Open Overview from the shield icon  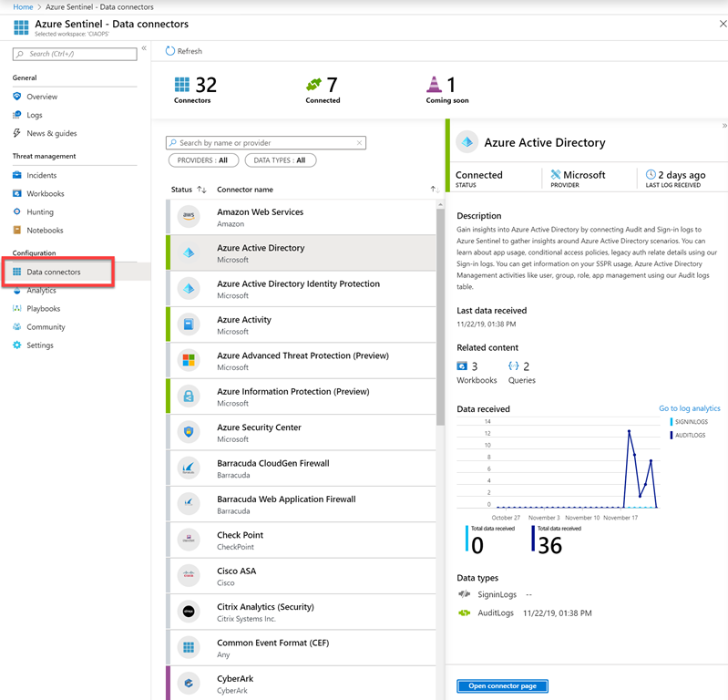17,97
